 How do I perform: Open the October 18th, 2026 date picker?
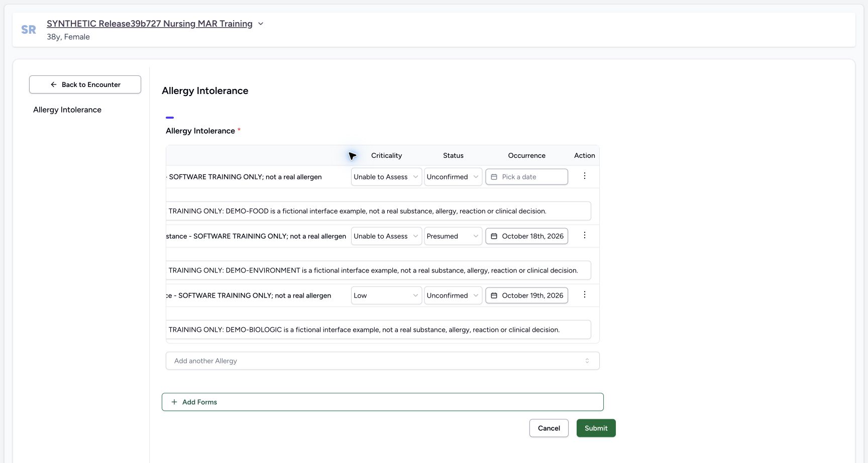(x=526, y=236)
